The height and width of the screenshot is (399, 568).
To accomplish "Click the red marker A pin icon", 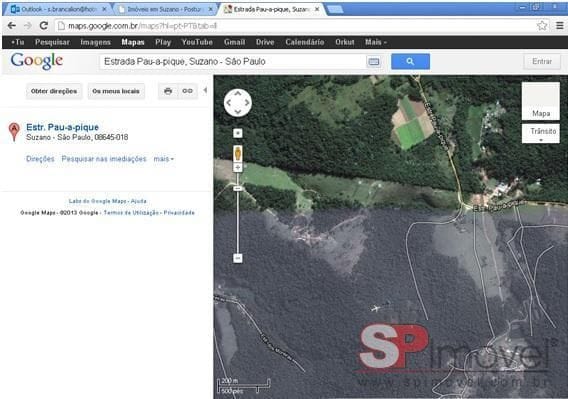I will click(14, 132).
